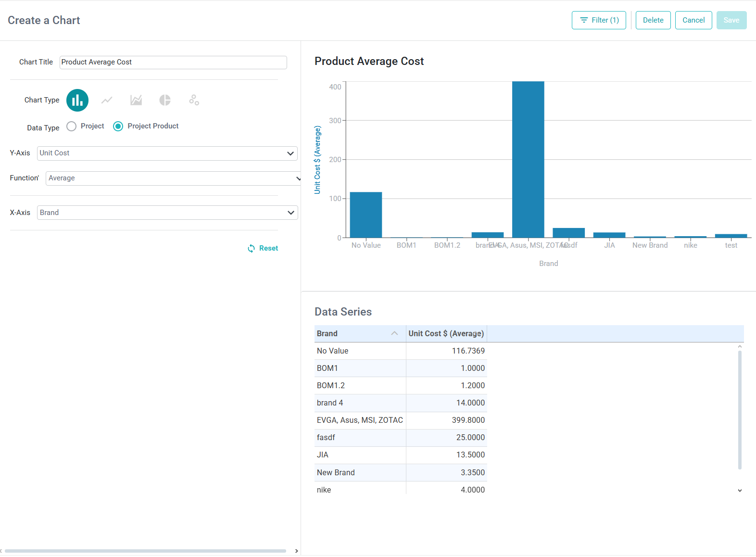Pick the pie chart type icon
Viewport: 756px width, 557px height.
click(x=165, y=100)
